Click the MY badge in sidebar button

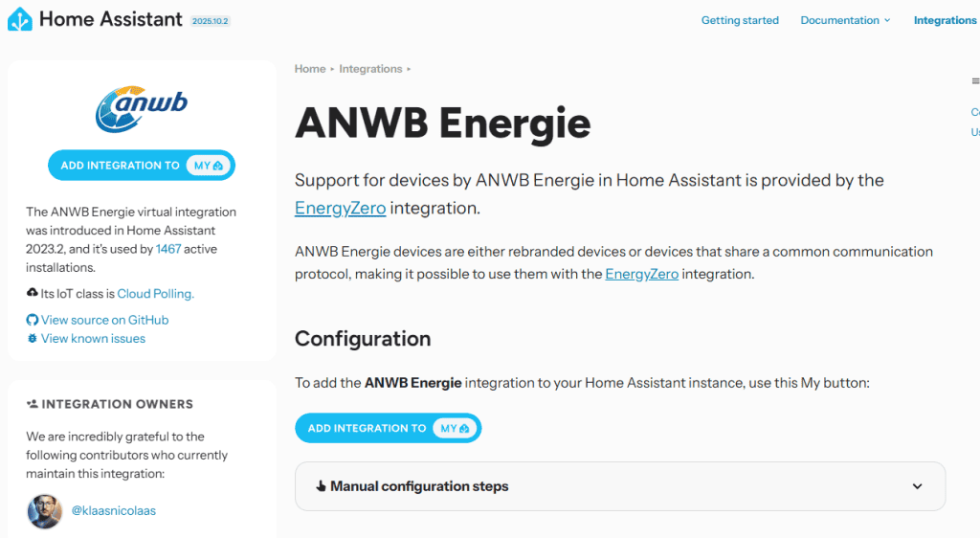coord(210,166)
